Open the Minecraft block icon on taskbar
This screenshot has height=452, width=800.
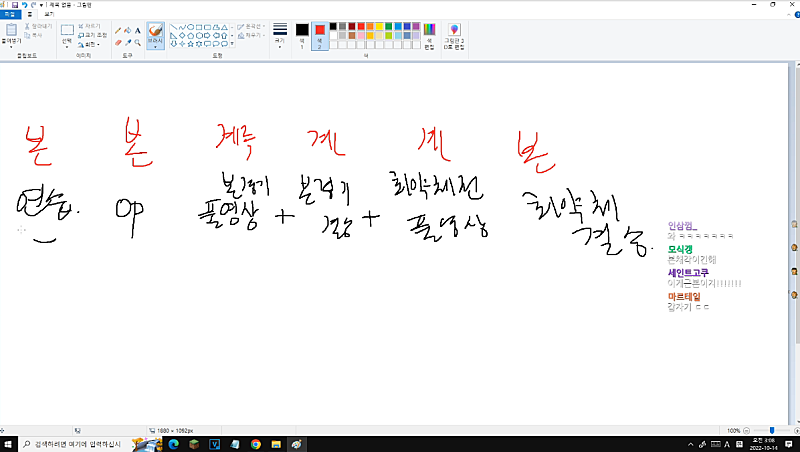[194, 444]
